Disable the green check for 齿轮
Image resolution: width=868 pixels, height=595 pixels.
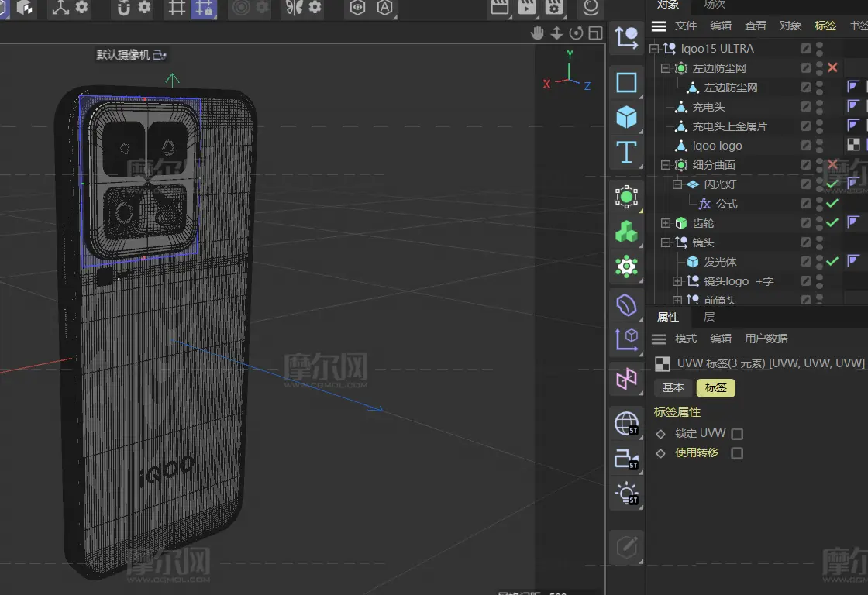click(832, 223)
